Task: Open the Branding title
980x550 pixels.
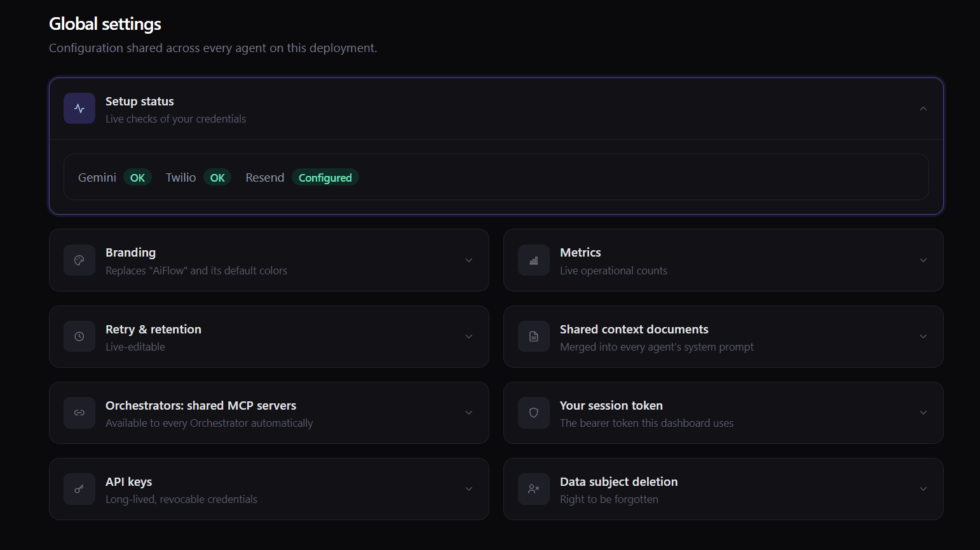Action: [x=130, y=253]
